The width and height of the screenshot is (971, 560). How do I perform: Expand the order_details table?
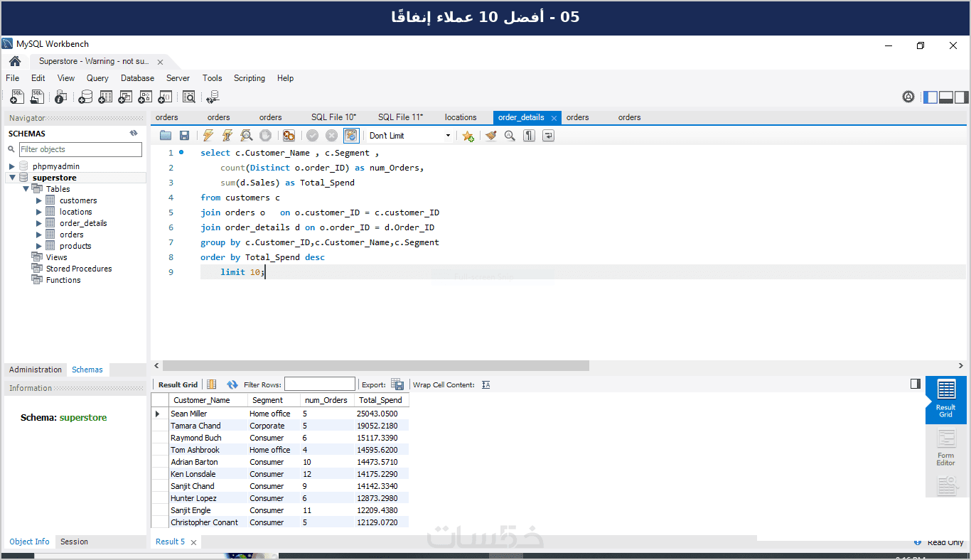coord(39,223)
